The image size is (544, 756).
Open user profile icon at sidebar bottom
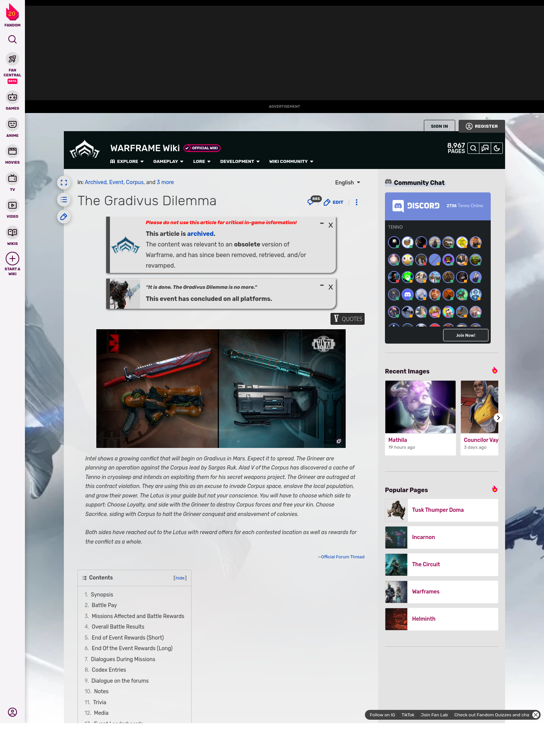point(12,712)
